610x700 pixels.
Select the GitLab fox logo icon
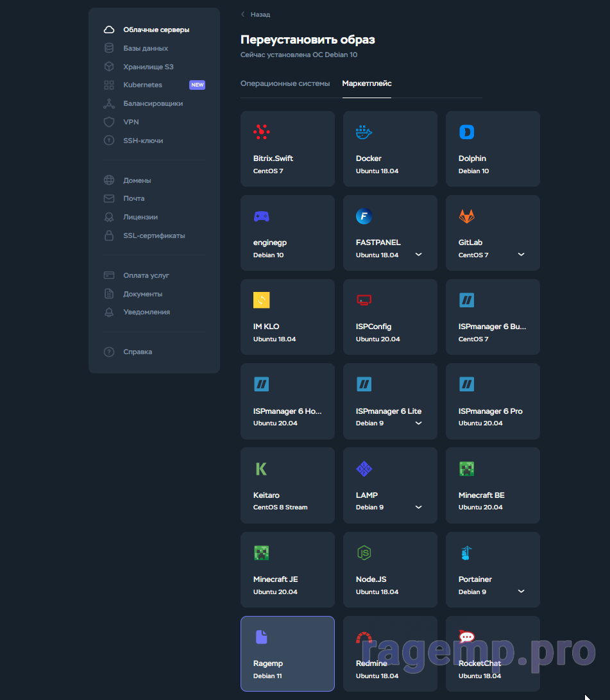click(x=466, y=216)
